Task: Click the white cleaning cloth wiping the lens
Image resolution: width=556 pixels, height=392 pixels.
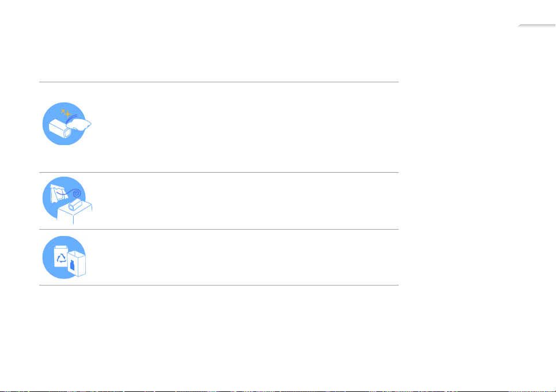Action: (79, 125)
